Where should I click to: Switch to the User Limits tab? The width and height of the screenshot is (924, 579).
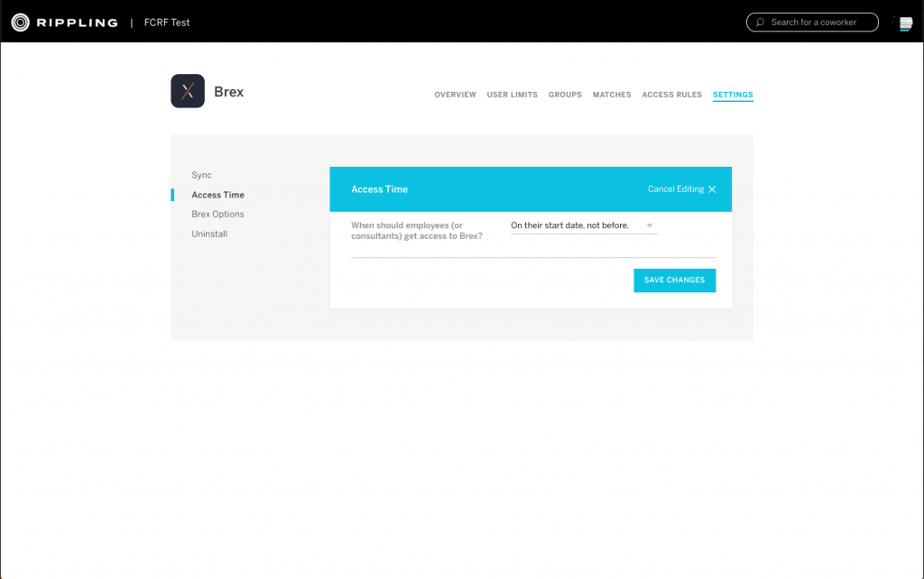click(513, 95)
